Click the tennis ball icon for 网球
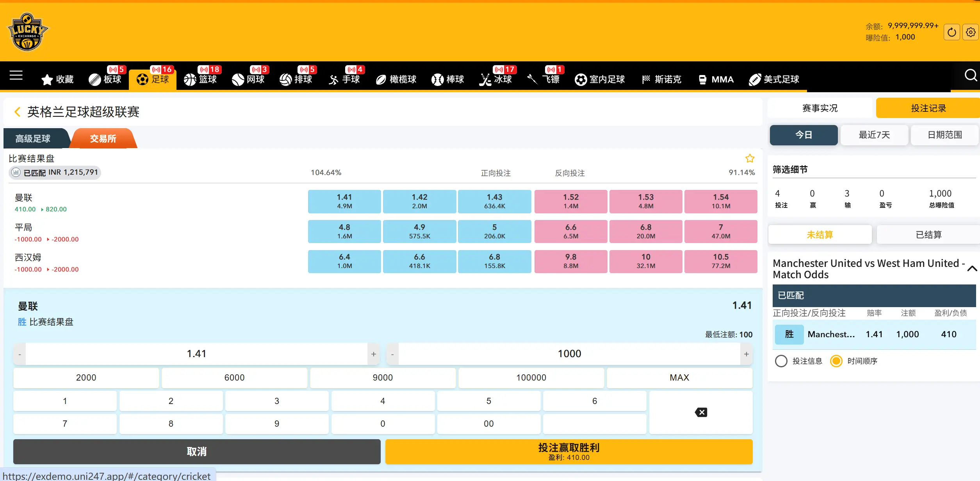The width and height of the screenshot is (980, 481). click(238, 79)
